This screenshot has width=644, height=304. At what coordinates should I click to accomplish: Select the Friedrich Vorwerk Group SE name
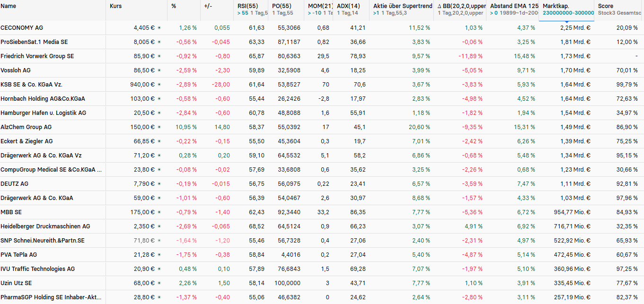point(37,56)
